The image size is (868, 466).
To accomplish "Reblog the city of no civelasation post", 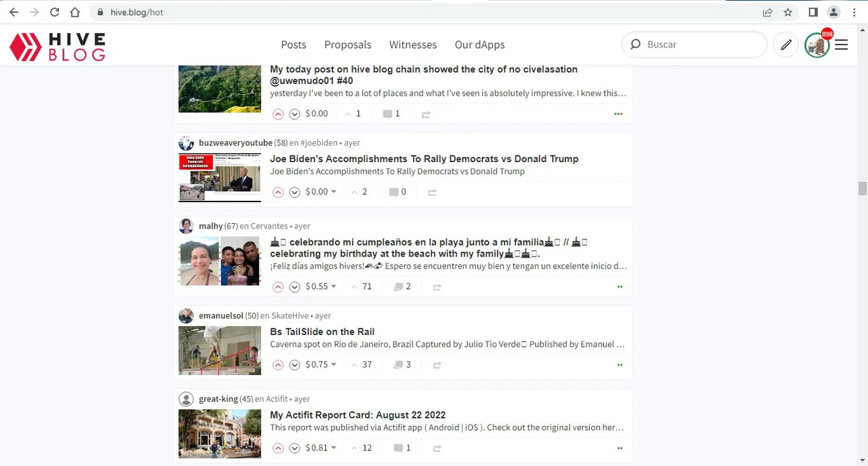I will (x=426, y=115).
